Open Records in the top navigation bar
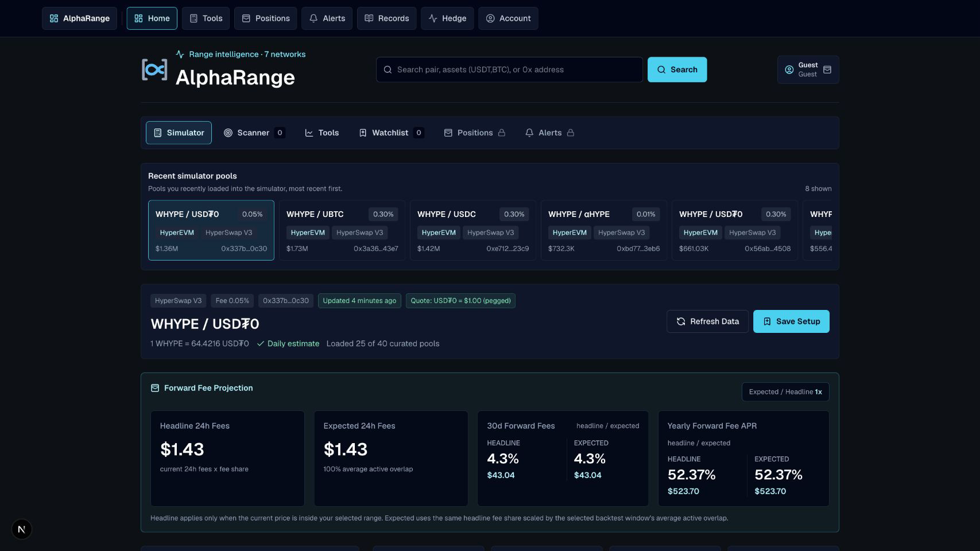 387,18
